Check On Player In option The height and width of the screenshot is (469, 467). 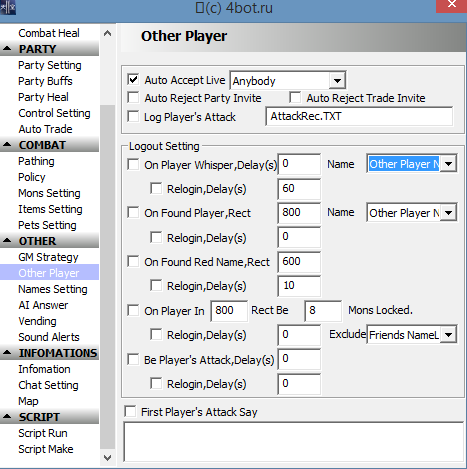133,310
